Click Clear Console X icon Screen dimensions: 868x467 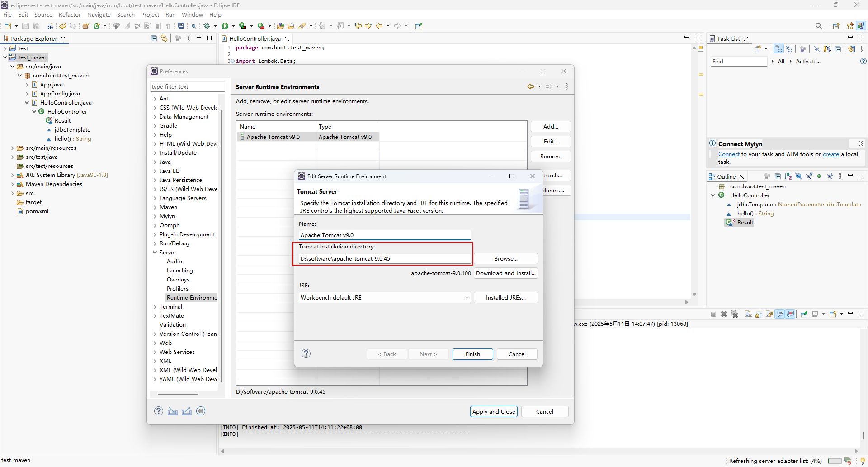coord(748,314)
